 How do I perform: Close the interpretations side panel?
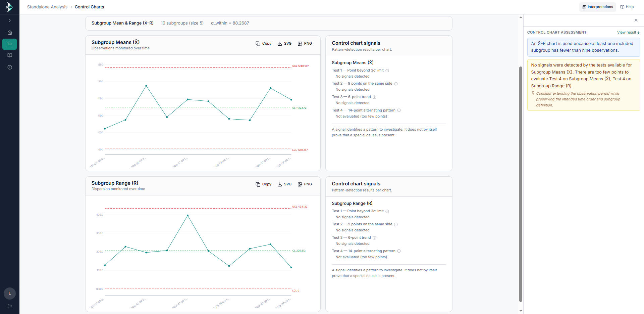point(636,20)
